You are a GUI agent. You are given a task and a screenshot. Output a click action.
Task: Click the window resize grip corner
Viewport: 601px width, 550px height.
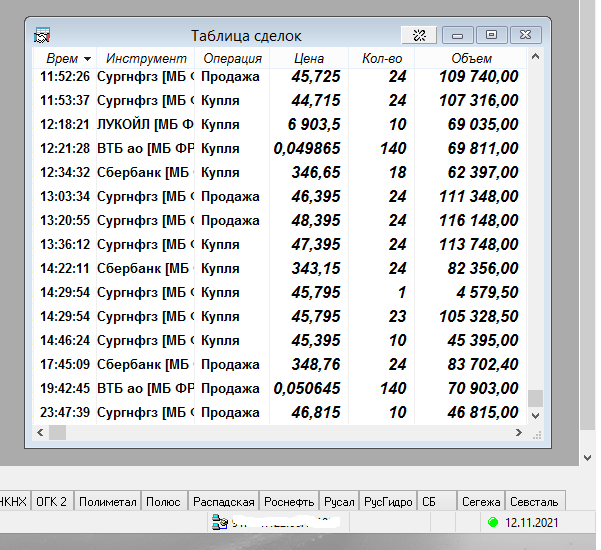(537, 434)
